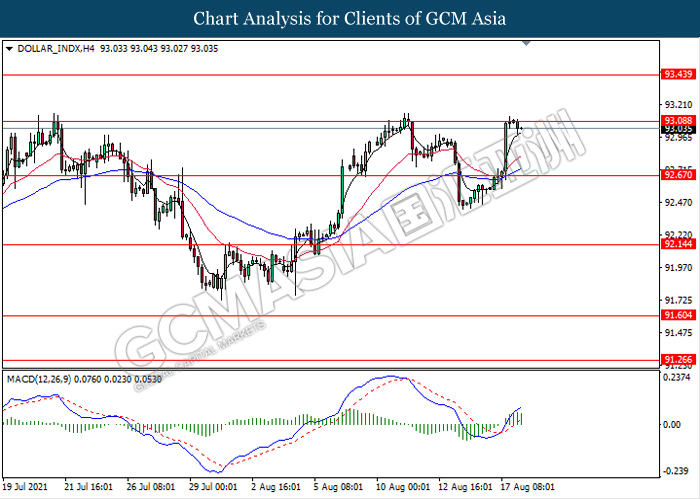This screenshot has height=500, width=700.
Task: Click the MACD zero level 0.00 label
Action: (672, 425)
